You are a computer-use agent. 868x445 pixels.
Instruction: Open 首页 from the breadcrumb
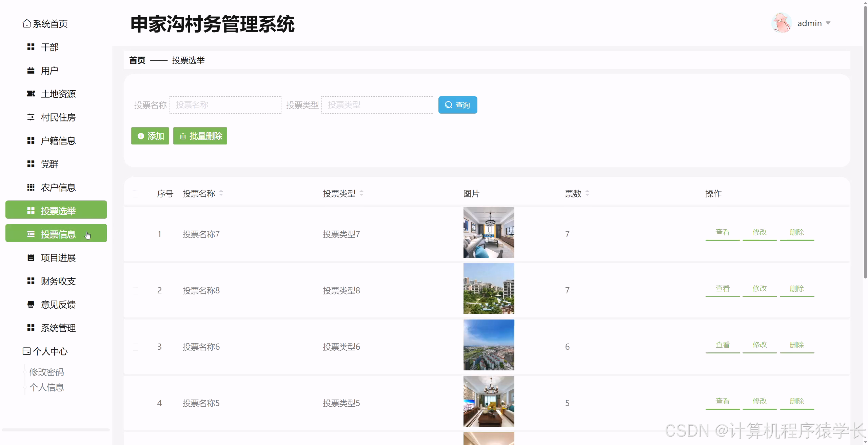137,60
